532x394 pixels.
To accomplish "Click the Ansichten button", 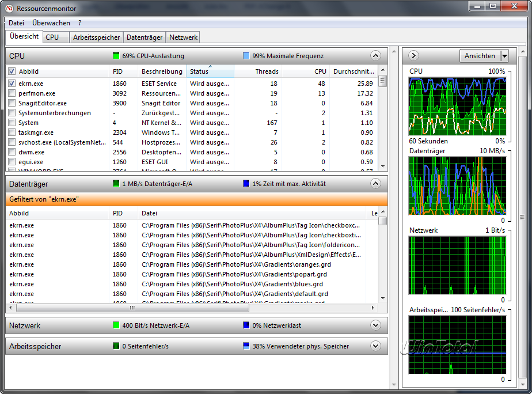I will click(479, 56).
